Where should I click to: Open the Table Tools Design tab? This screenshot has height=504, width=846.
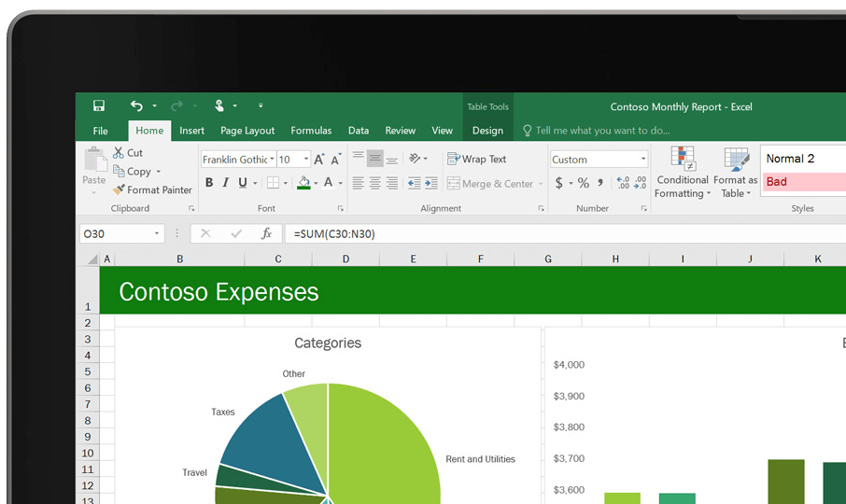tap(487, 131)
